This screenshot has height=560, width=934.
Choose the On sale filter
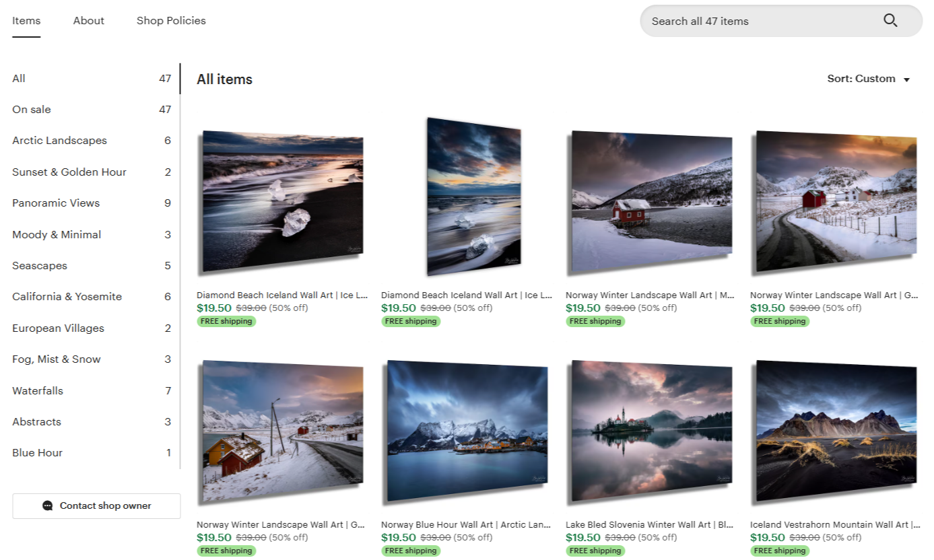[92, 110]
